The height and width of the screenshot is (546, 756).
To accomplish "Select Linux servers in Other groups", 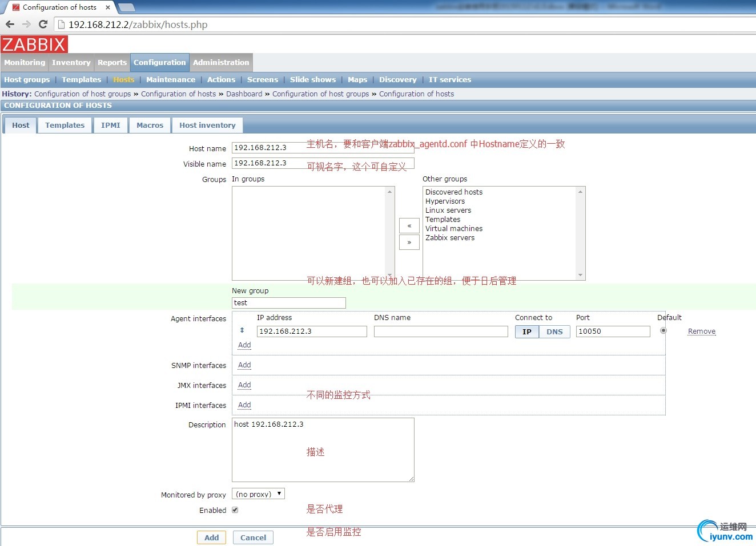I will coord(448,211).
